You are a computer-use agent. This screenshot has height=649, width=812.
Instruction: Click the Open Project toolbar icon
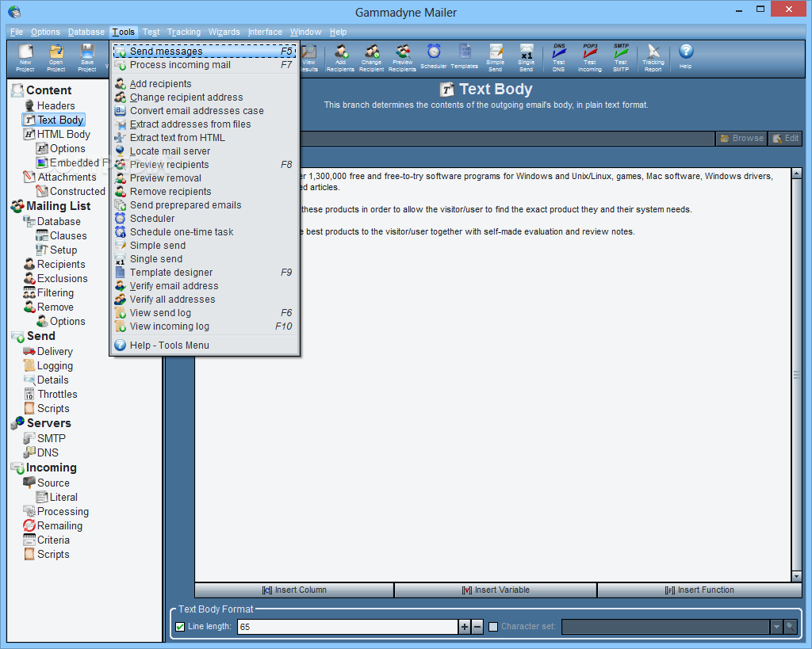[x=56, y=57]
